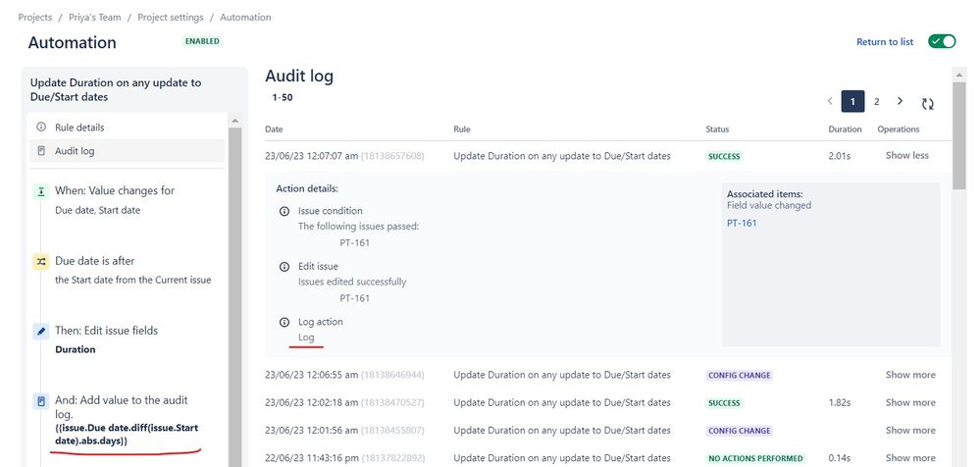The width and height of the screenshot is (980, 467).
Task: Click the audit log action icon in rule
Action: pyautogui.click(x=41, y=400)
